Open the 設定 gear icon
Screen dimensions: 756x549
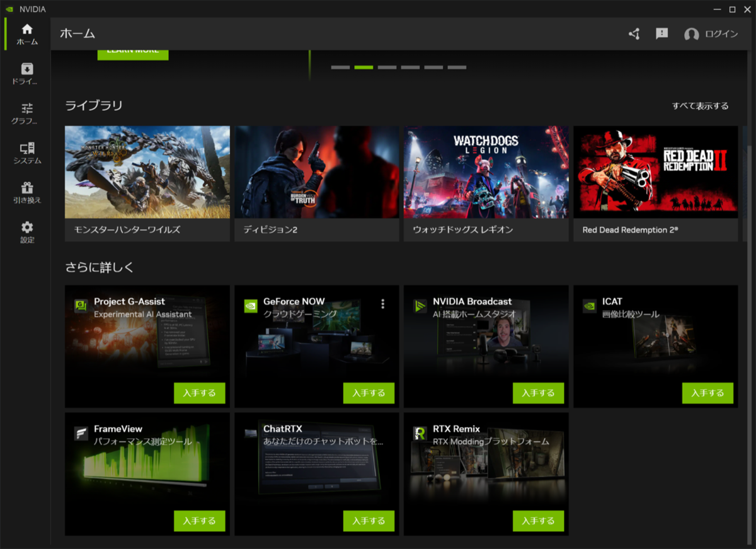click(27, 228)
